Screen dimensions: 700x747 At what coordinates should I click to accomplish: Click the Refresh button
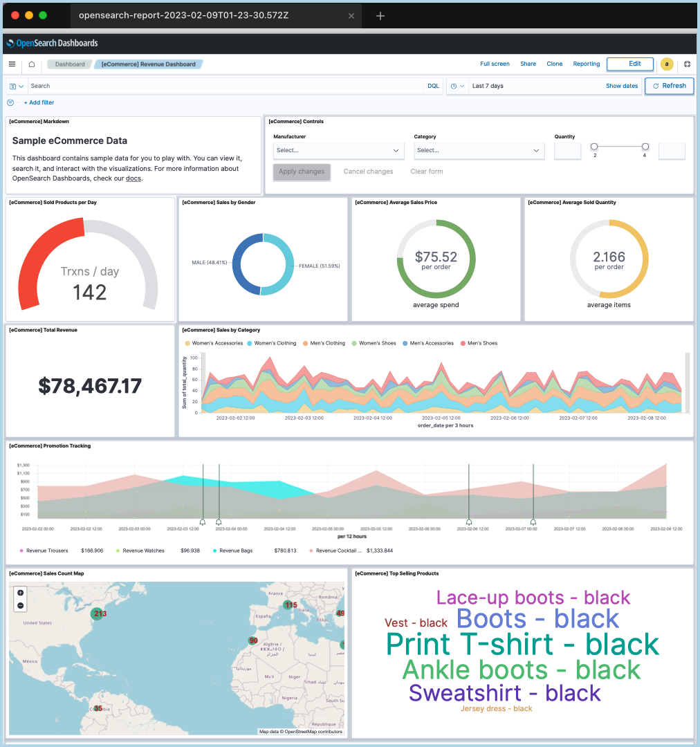669,86
